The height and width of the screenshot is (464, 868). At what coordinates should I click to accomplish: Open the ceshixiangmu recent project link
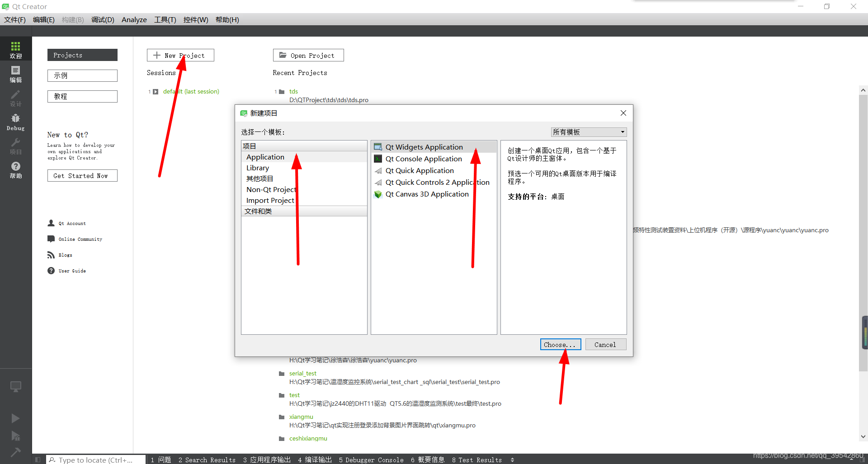[x=308, y=438]
